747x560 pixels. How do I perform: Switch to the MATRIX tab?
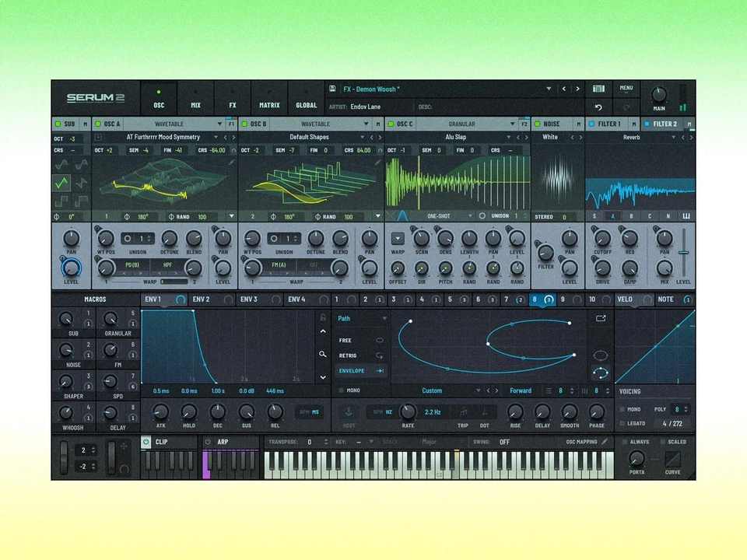[x=269, y=101]
